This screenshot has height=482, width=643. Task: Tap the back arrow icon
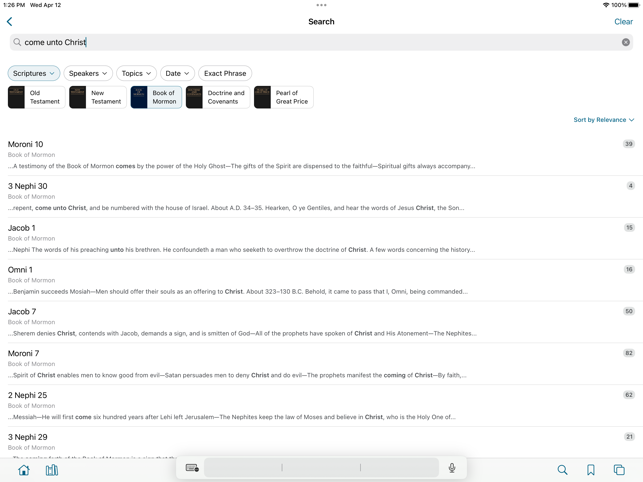10,21
